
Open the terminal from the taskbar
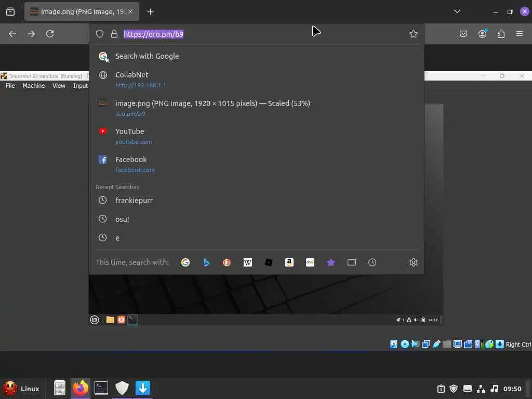[x=101, y=388]
